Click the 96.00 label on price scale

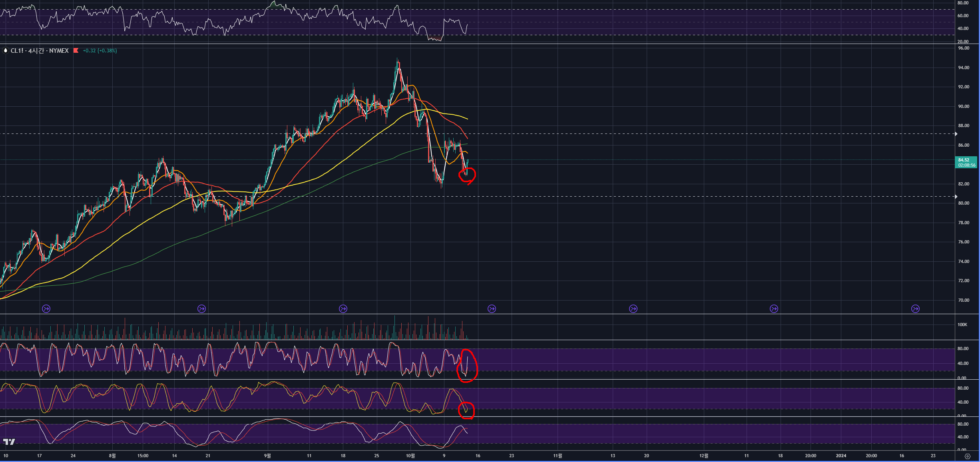pyautogui.click(x=964, y=48)
